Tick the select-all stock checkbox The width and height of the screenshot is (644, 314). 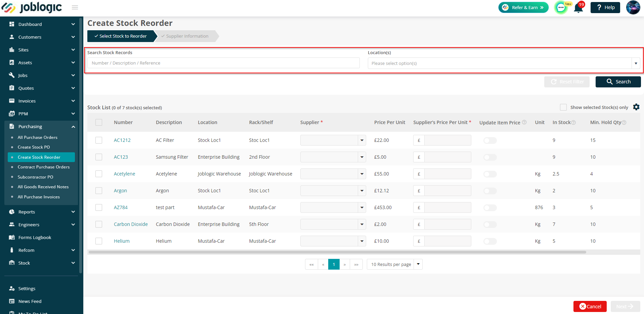pyautogui.click(x=99, y=122)
